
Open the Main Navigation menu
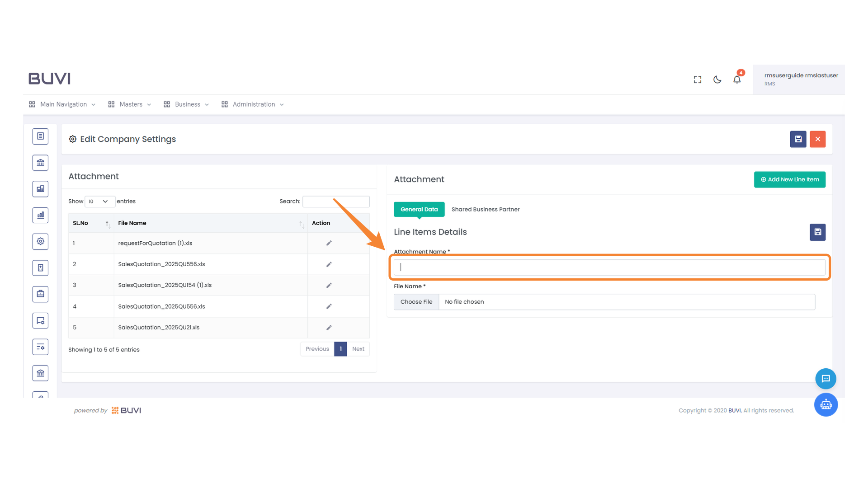[x=63, y=104]
